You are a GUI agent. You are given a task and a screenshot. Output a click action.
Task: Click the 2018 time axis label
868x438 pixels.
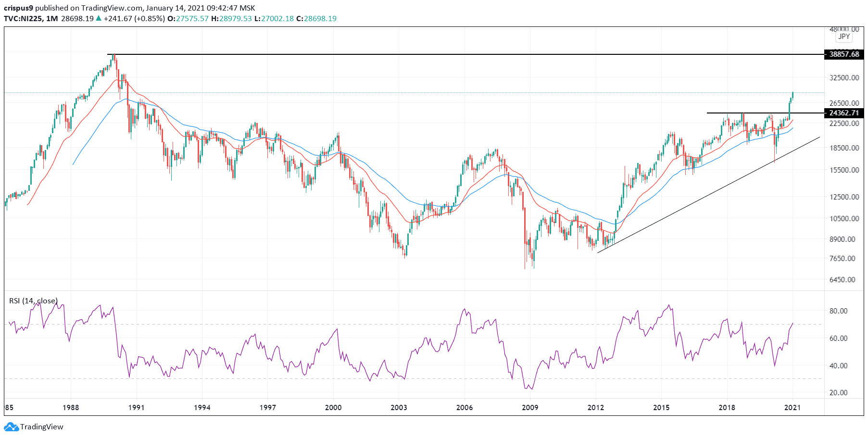click(x=727, y=408)
